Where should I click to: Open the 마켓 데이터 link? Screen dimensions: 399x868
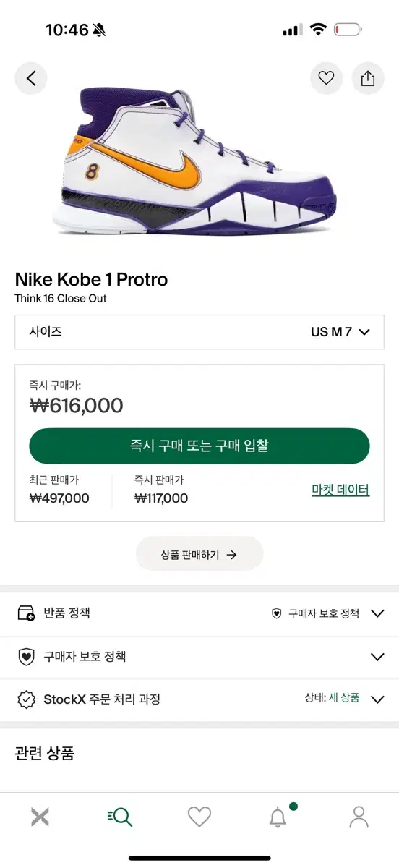340,490
